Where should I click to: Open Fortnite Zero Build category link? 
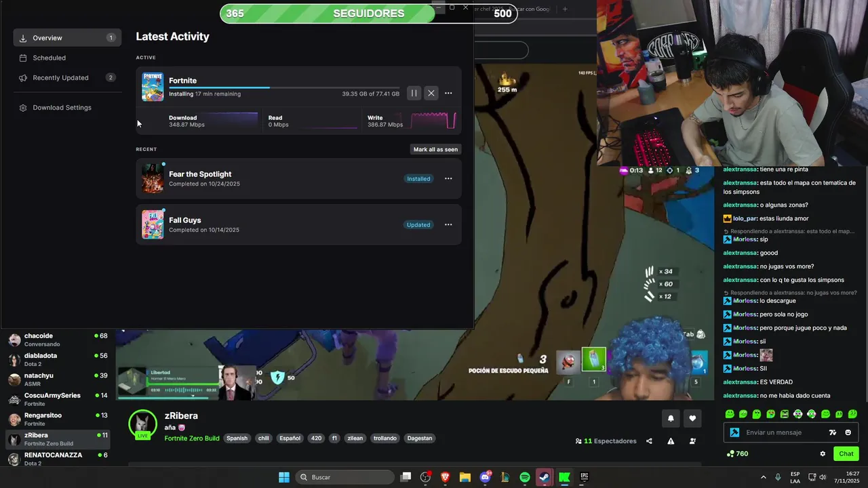[192, 439]
